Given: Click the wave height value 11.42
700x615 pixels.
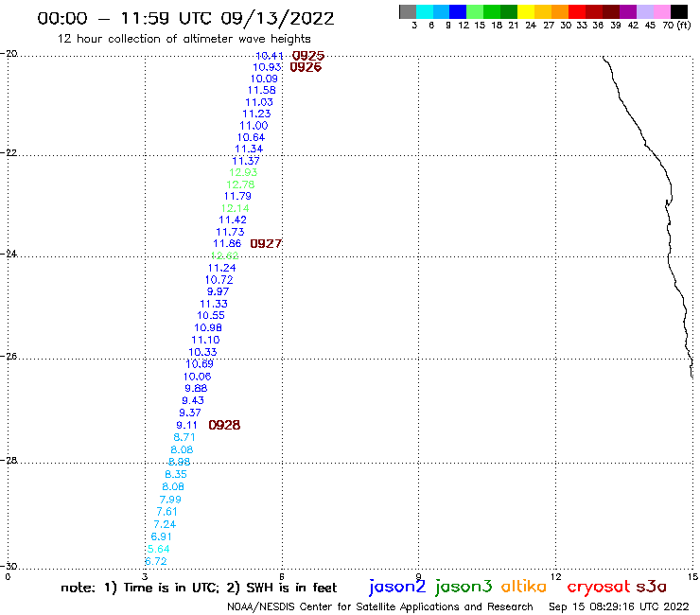Looking at the screenshot, I should tap(233, 220).
